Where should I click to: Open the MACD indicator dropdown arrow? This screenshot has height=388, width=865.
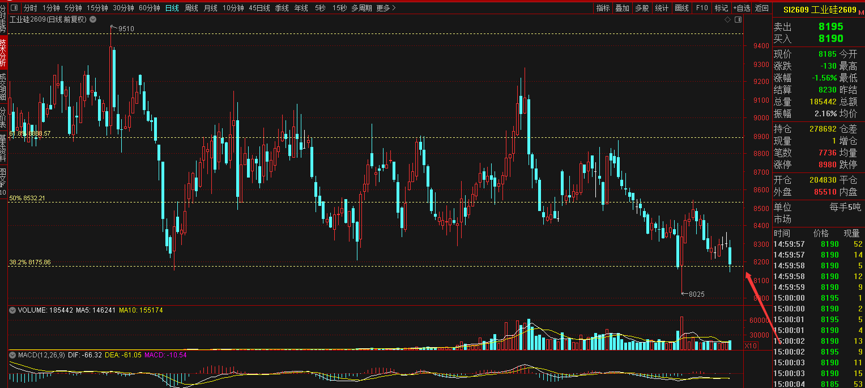click(x=13, y=354)
